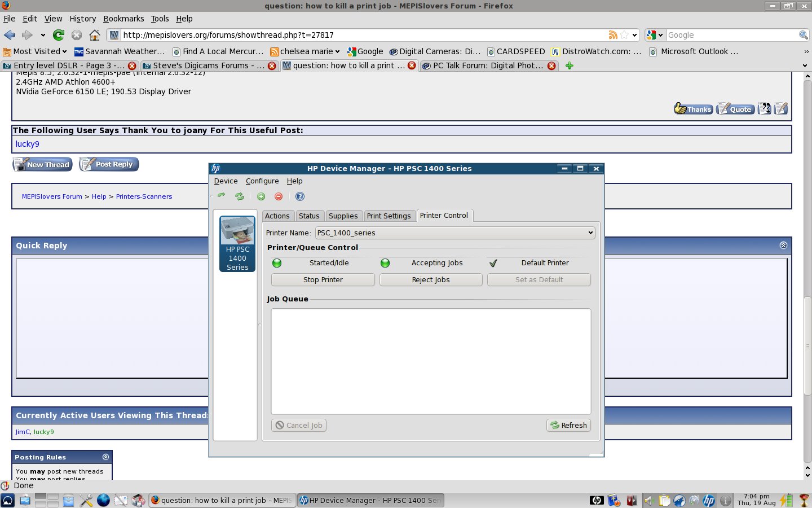Click the Firefox stop loading icon
The image size is (812, 508).
(77, 35)
